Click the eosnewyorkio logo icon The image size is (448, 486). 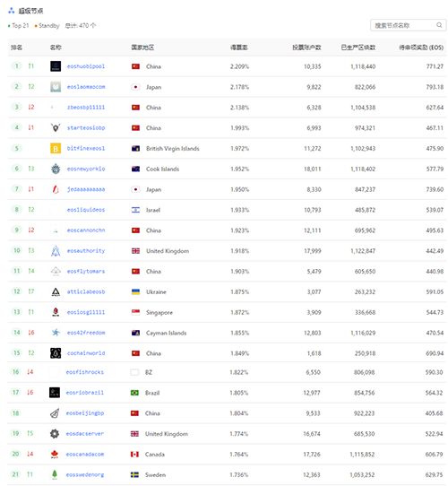pyautogui.click(x=56, y=169)
